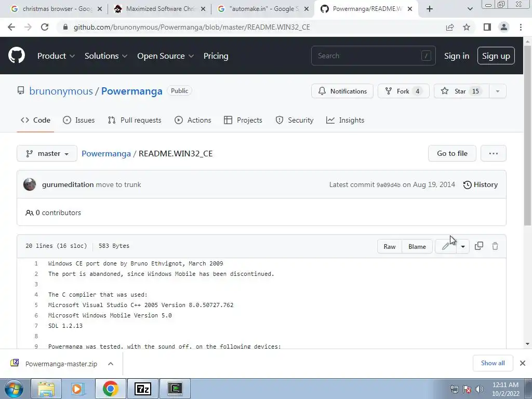Close the christmas browser tab

tap(100, 9)
